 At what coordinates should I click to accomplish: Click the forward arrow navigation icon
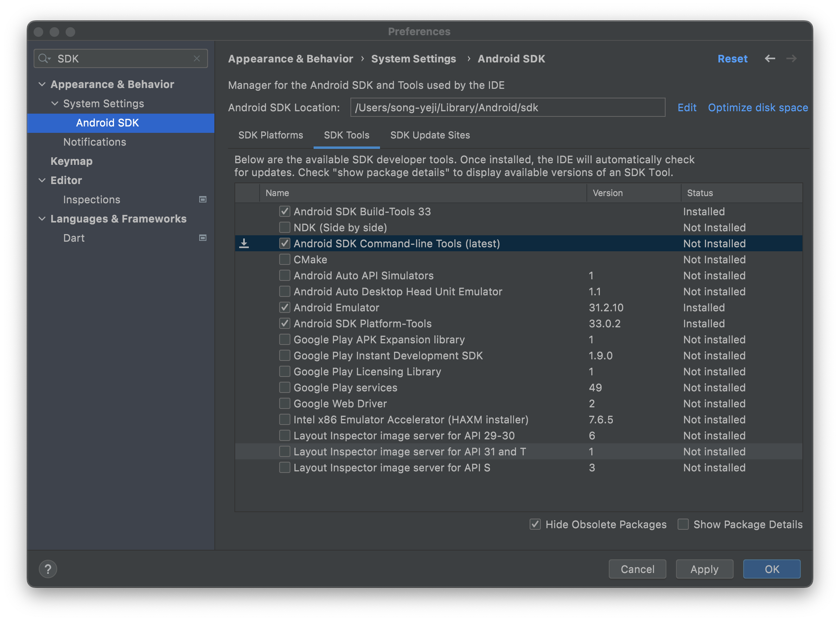791,58
